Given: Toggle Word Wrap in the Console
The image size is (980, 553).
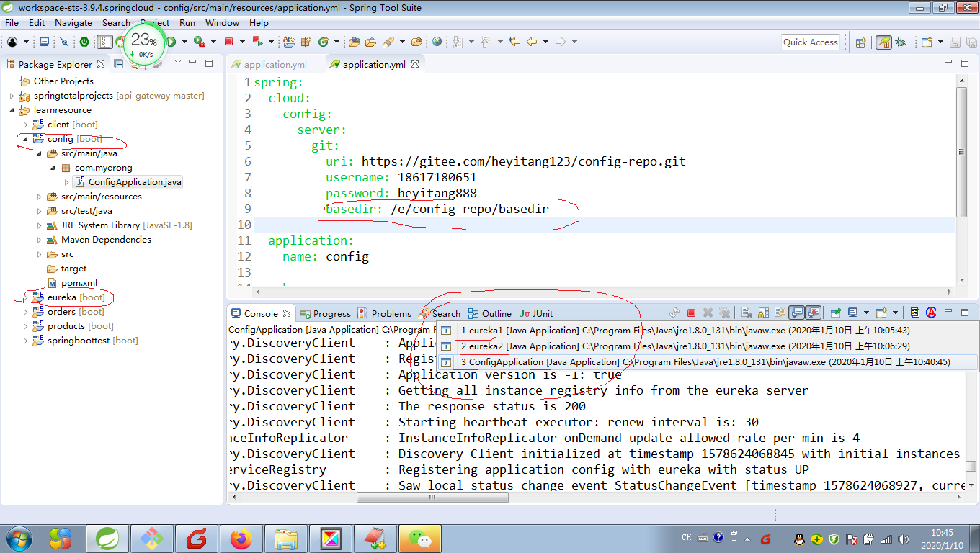Looking at the screenshot, I should 780,313.
